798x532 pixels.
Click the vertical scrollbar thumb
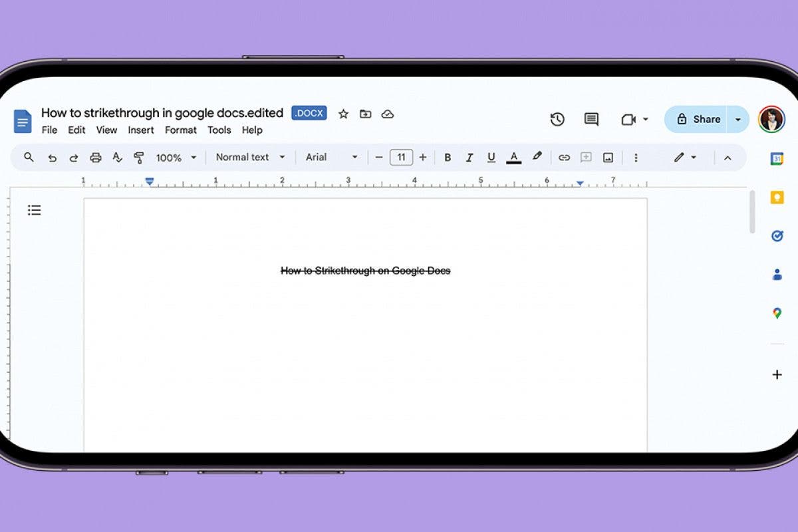coord(752,211)
